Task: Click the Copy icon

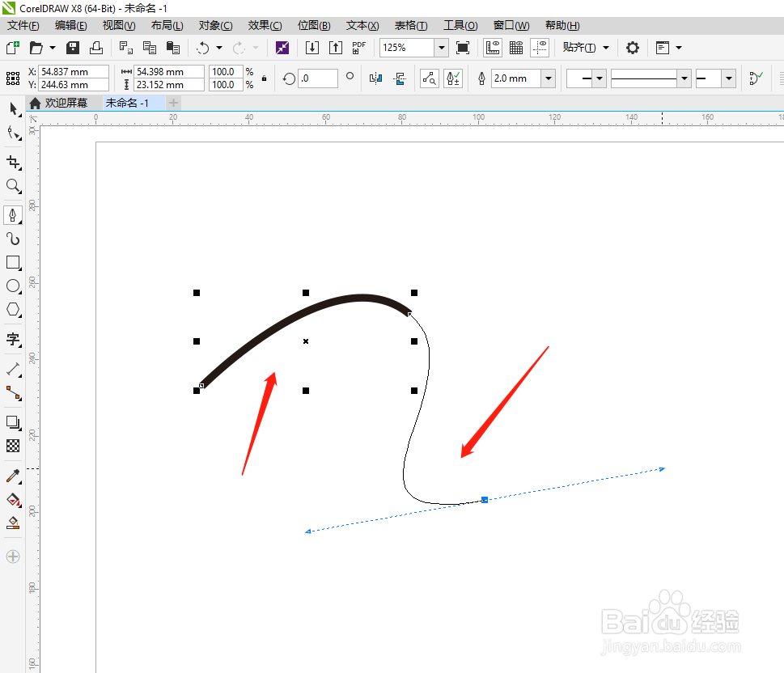Action: pos(150,48)
